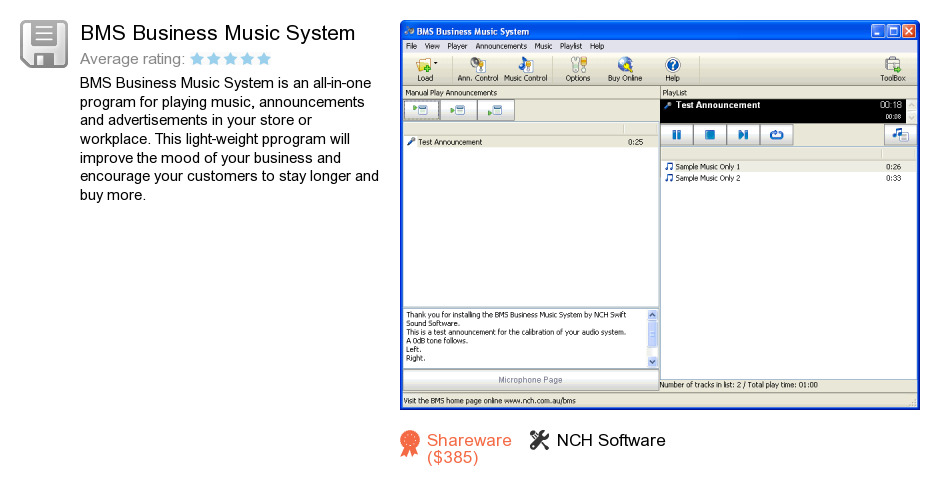940x493 pixels.
Task: Open the Announcements menu
Action: 501,46
